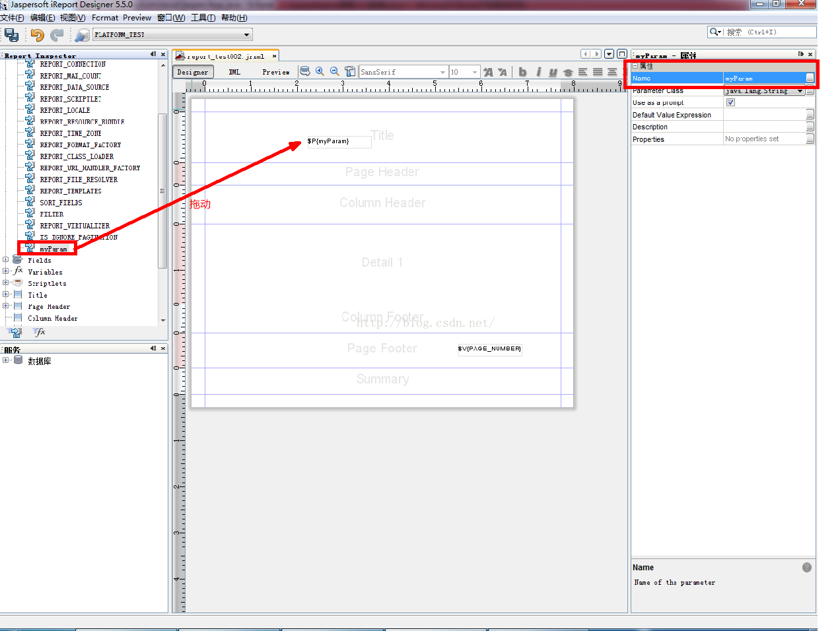
Task: Open the 帮助(H) menu
Action: click(234, 18)
